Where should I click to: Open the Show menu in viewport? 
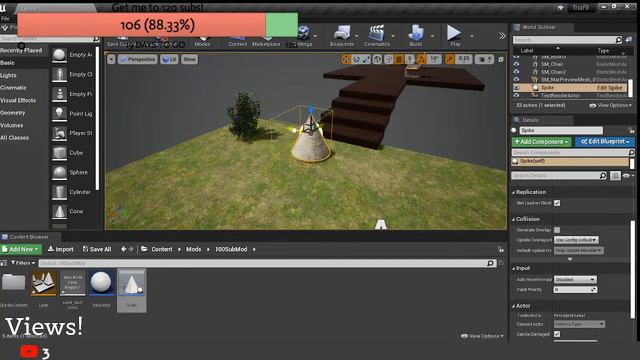point(189,59)
